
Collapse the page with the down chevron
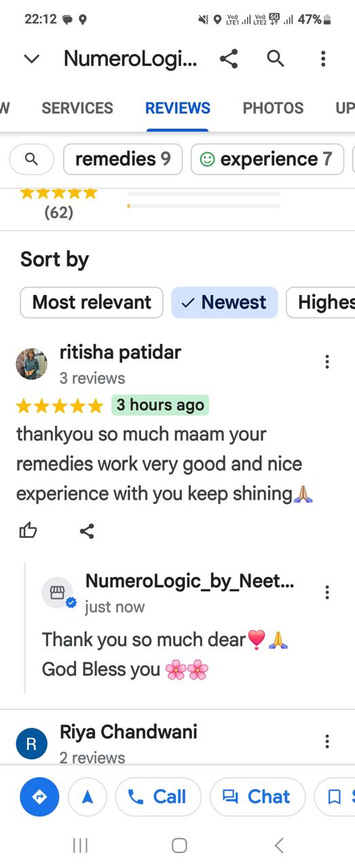31,59
